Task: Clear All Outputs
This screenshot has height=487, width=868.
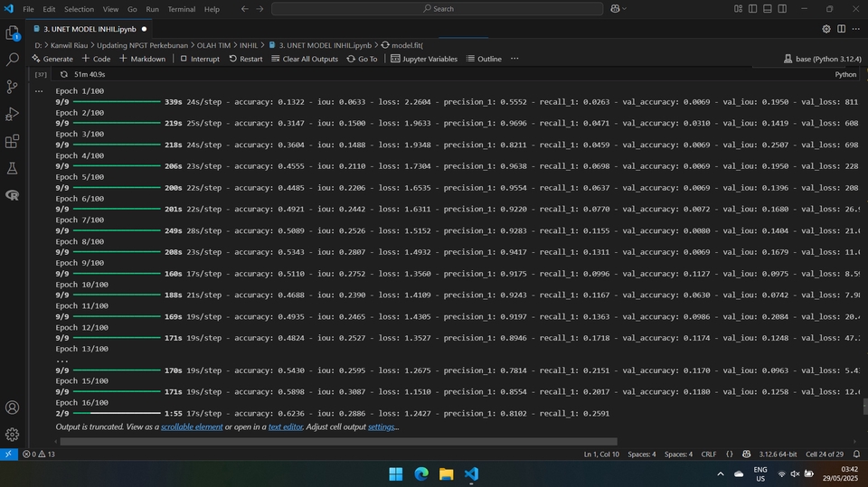Action: point(305,59)
